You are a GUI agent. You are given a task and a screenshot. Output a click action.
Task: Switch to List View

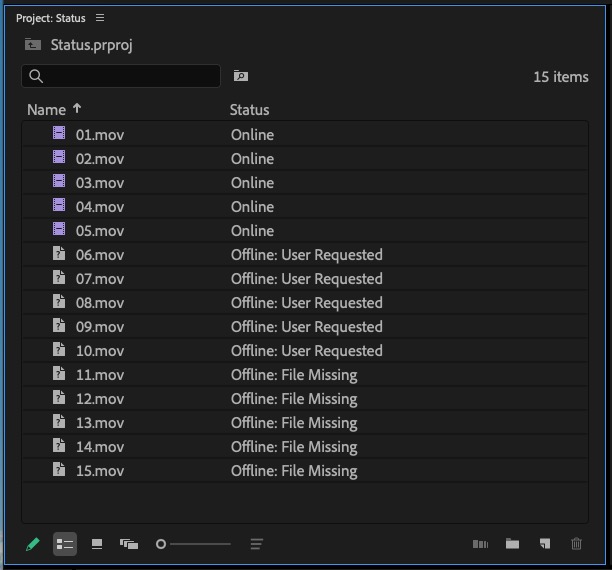tap(65, 544)
